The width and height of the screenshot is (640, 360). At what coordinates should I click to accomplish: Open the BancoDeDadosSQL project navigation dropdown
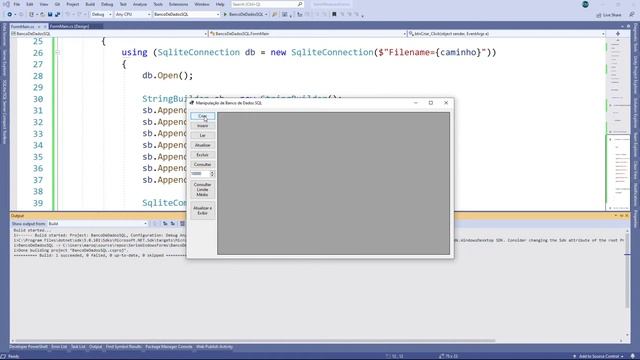pyautogui.click(x=109, y=34)
